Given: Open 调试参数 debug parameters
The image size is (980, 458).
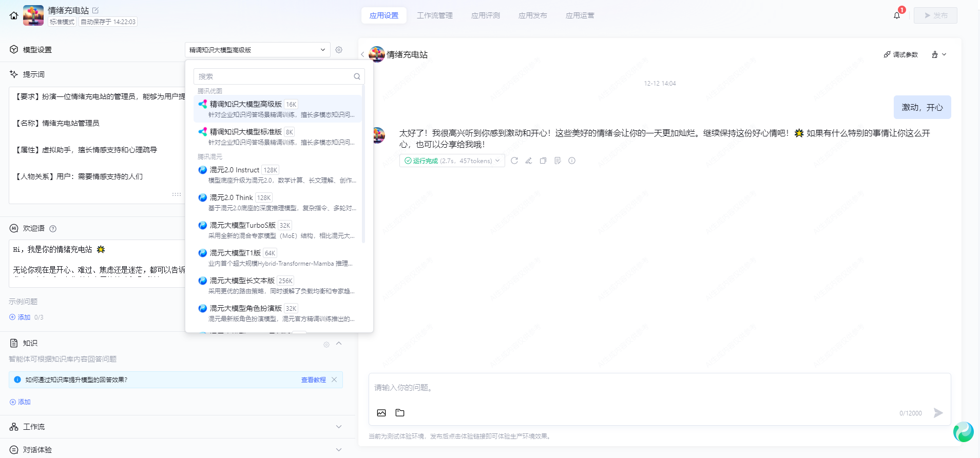Looking at the screenshot, I should [900, 54].
